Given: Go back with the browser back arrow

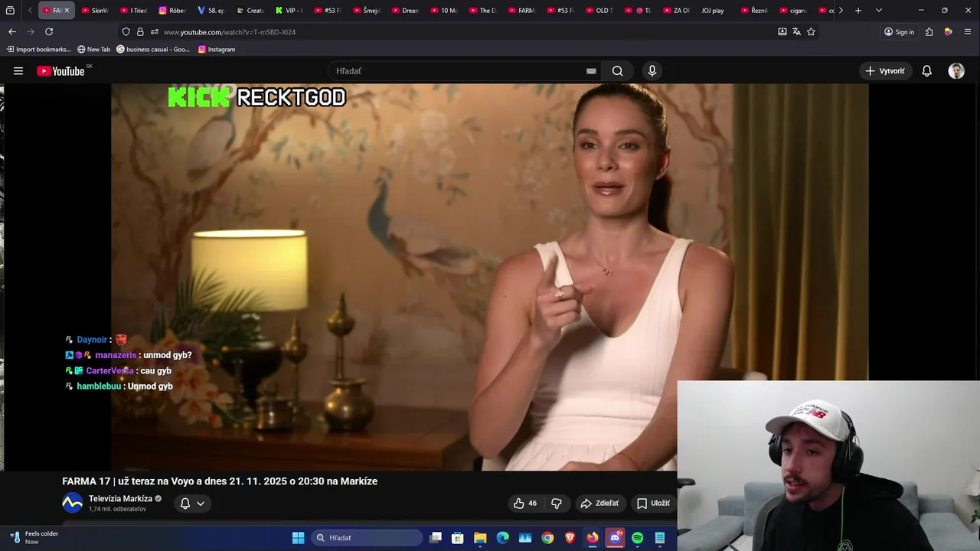Looking at the screenshot, I should tap(12, 31).
